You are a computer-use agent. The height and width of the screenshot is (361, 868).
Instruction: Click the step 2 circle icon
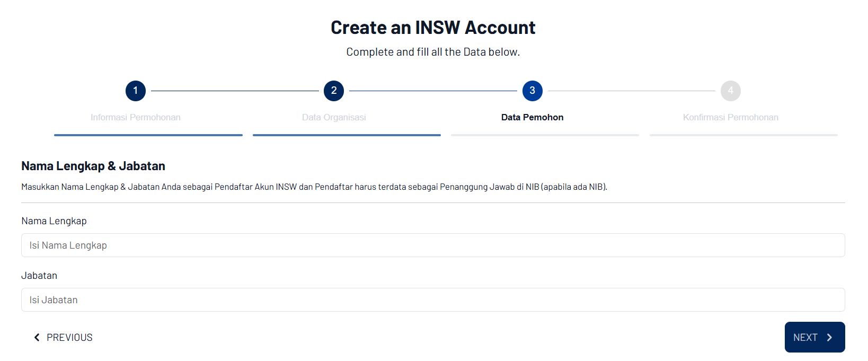click(x=334, y=91)
